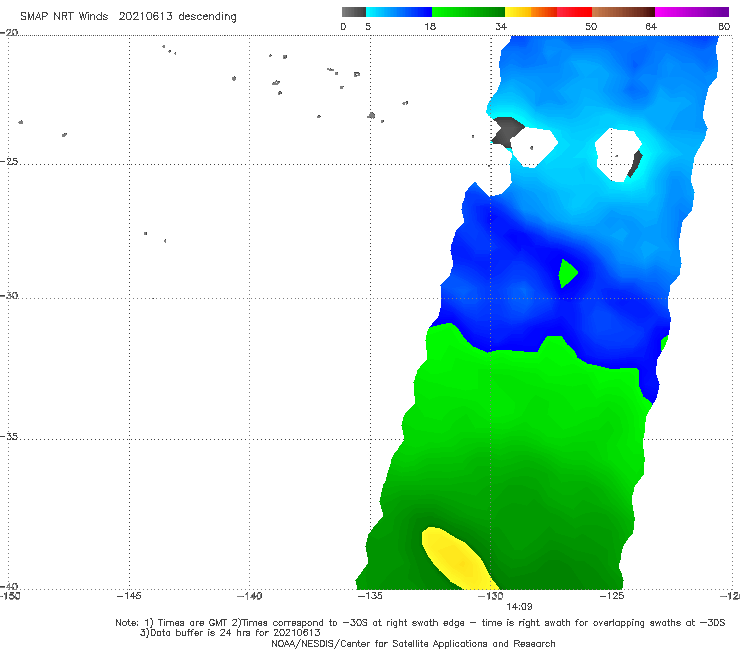740x650 pixels.
Task: Click the dark gray patch at the swath's left edge
Action: pos(507,132)
